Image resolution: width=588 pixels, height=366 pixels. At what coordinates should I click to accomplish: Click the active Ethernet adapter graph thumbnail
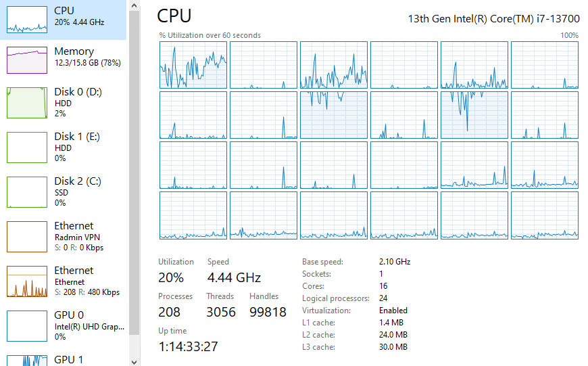pos(27,281)
